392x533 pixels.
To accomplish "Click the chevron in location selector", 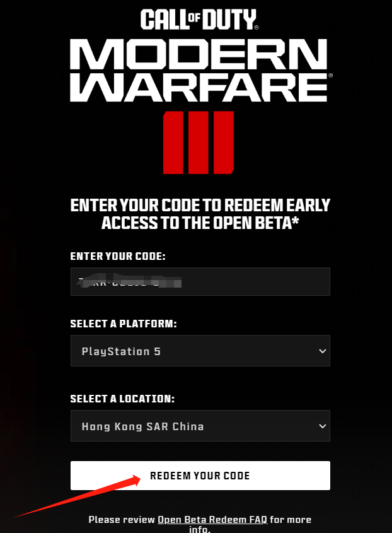I will click(x=323, y=426).
